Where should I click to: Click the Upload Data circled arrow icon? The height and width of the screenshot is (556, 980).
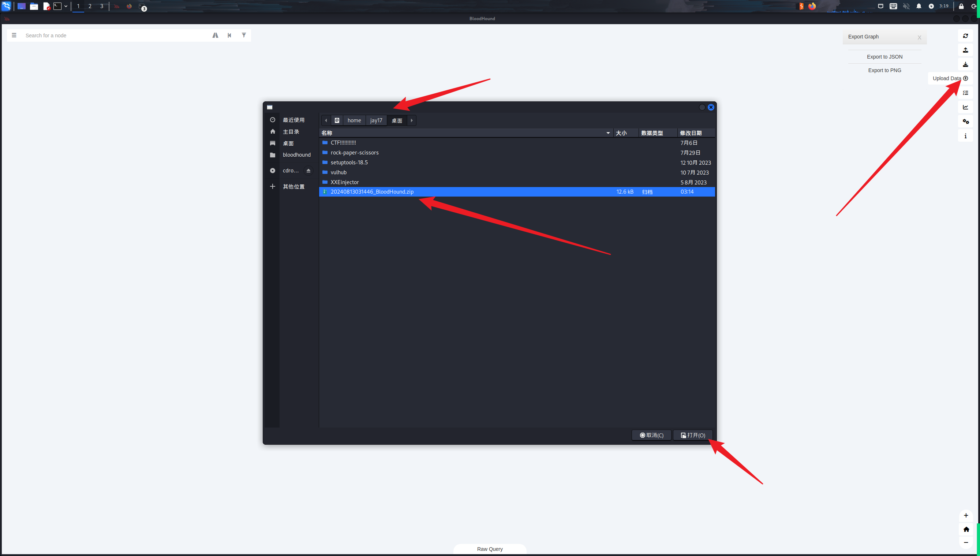pyautogui.click(x=965, y=78)
